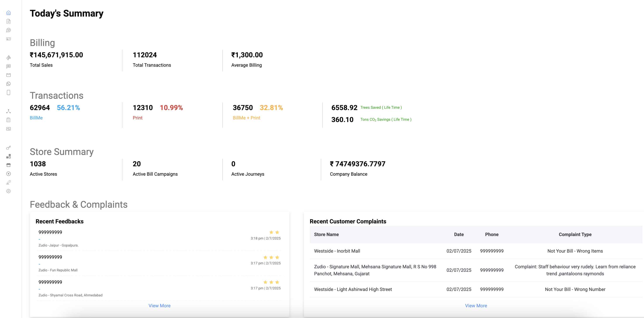The width and height of the screenshot is (644, 318).
Task: Open the heart chat feedback icon
Action: [9, 30]
